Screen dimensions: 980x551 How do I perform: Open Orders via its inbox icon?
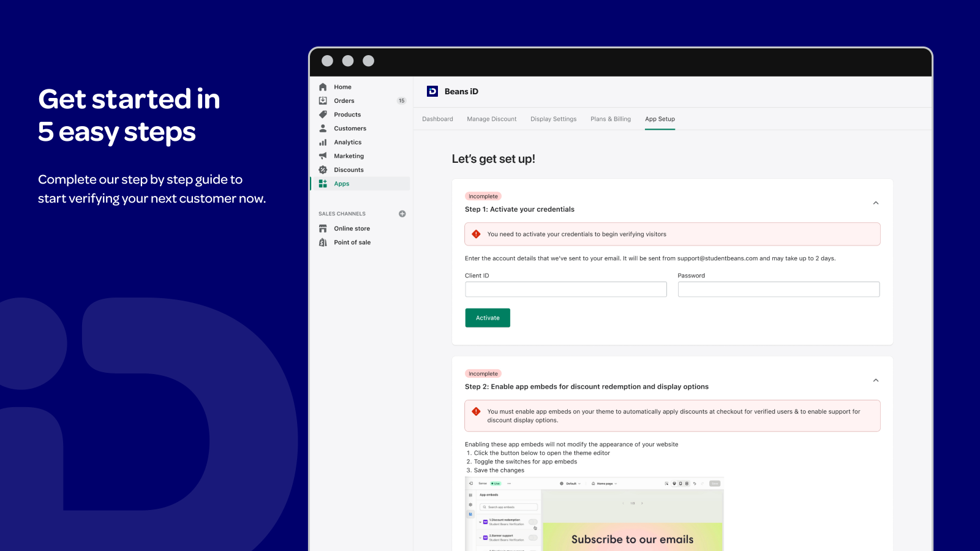click(x=323, y=100)
